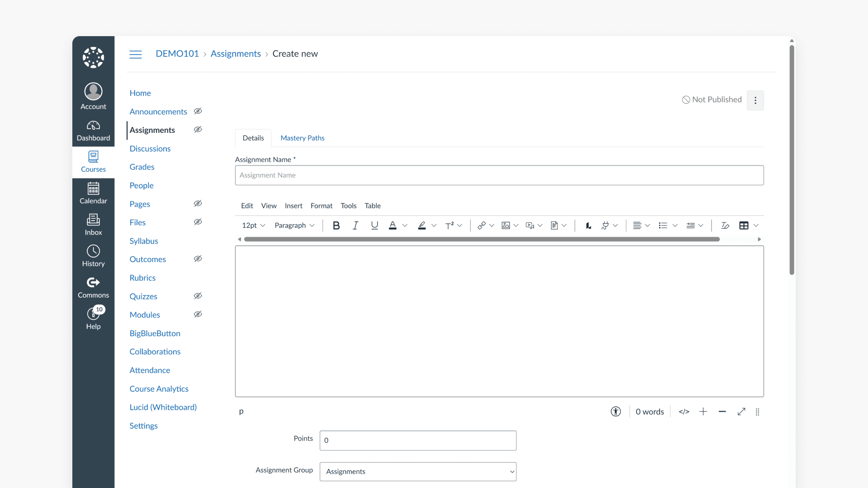Switch to the Mastery Paths tab

click(302, 138)
